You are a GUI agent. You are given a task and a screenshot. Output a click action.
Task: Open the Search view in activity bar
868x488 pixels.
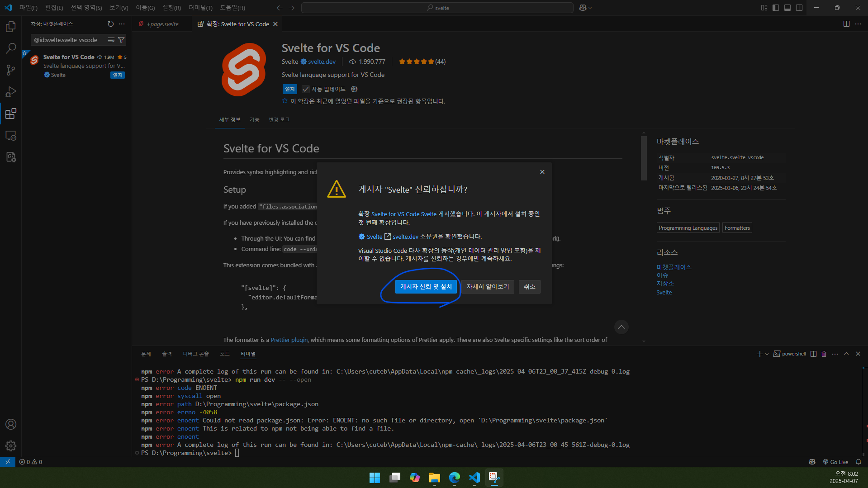point(11,48)
